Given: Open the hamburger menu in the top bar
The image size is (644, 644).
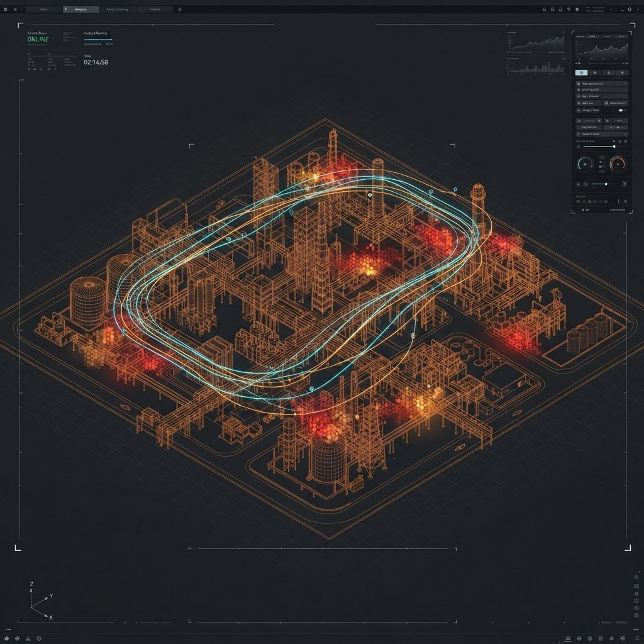Looking at the screenshot, I should [5, 9].
